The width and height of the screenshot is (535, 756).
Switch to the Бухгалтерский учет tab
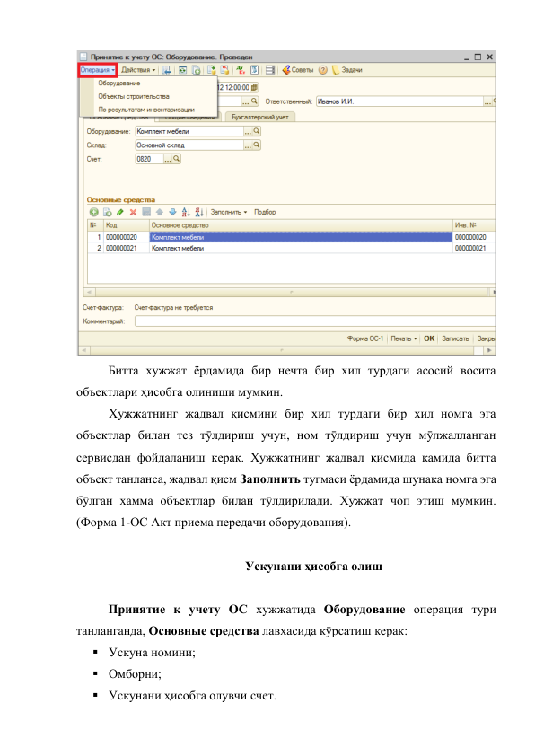(259, 117)
